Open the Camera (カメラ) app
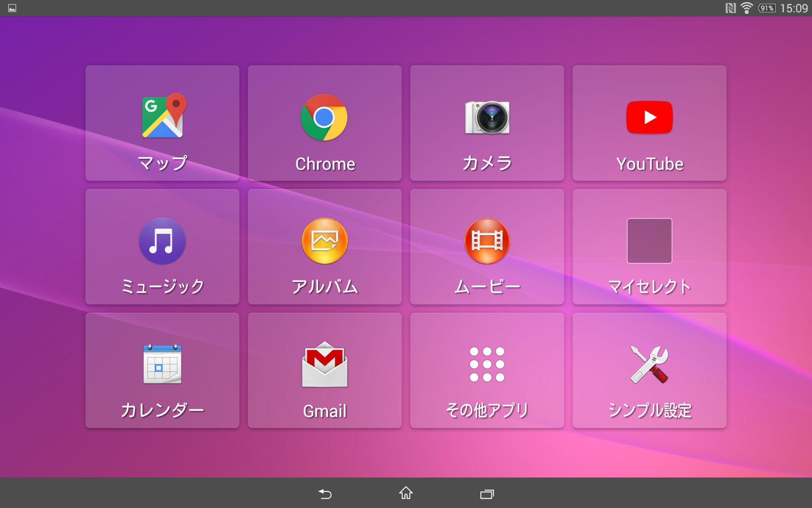Image resolution: width=812 pixels, height=508 pixels. (x=487, y=123)
